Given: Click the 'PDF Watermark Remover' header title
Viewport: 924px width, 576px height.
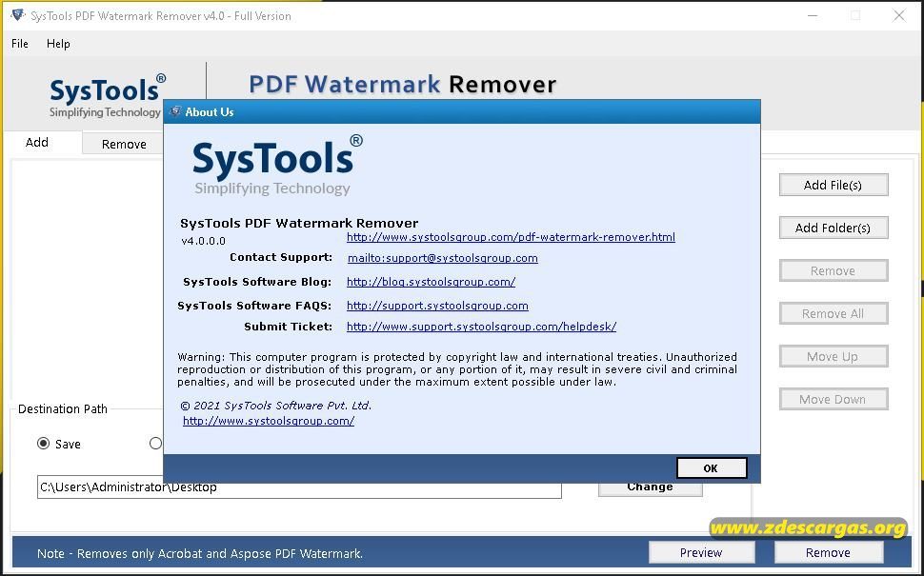Looking at the screenshot, I should (403, 84).
